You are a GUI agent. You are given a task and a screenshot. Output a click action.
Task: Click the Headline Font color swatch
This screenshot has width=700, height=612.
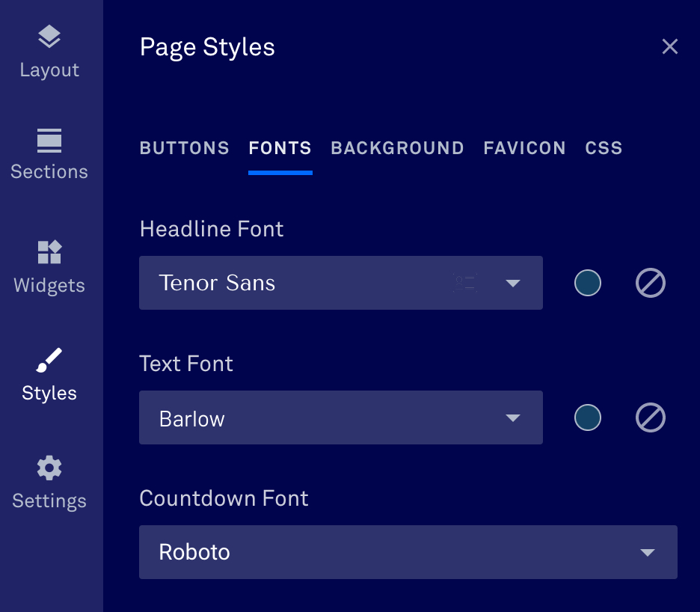point(587,283)
